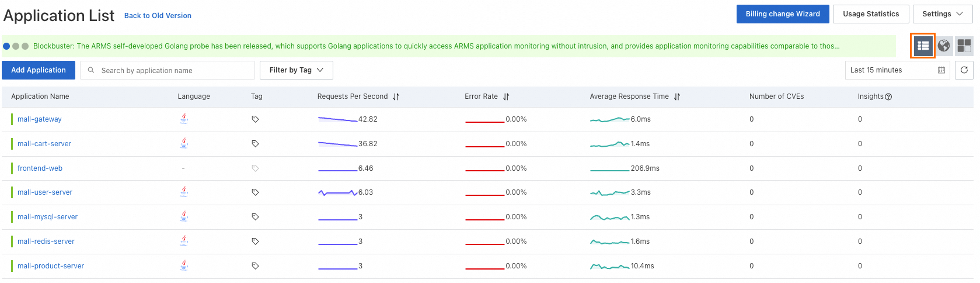
Task: Open the Usage Statistics page
Action: click(x=870, y=14)
